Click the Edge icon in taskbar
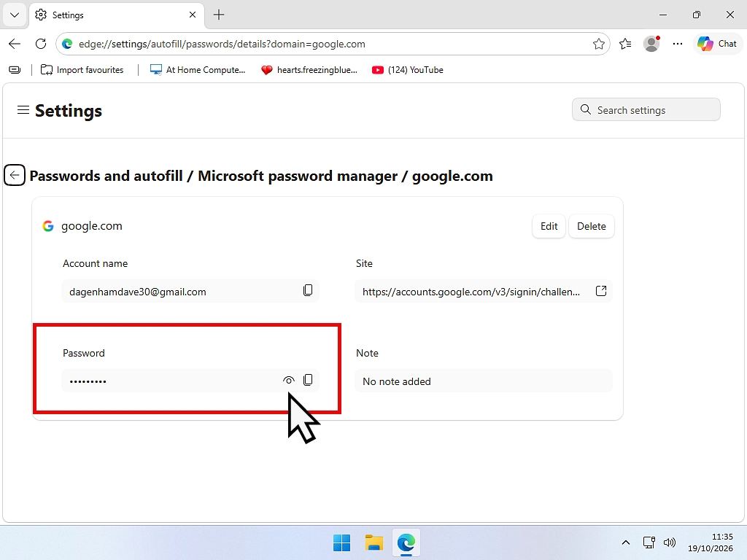The image size is (747, 560). pyautogui.click(x=406, y=542)
